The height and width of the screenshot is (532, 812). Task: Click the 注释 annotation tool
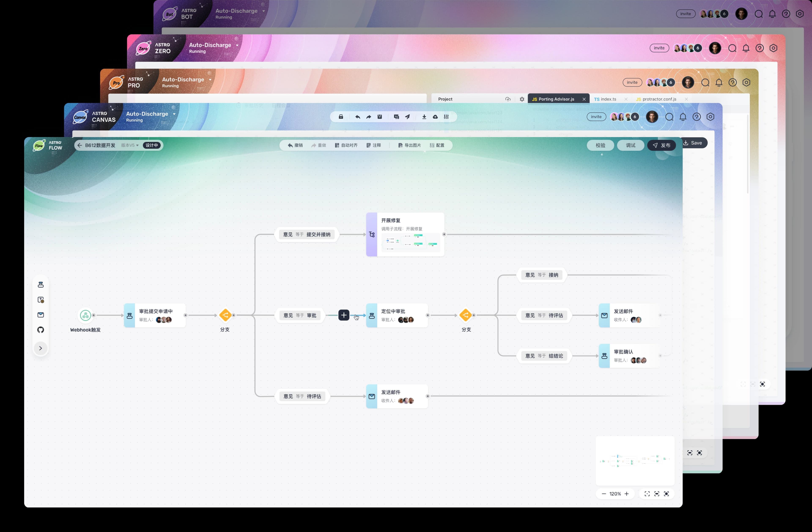pos(374,145)
